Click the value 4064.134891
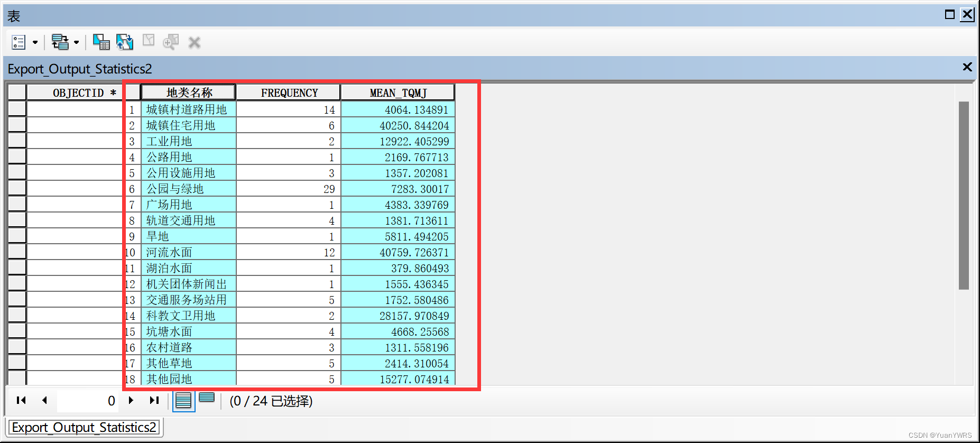 tap(417, 110)
